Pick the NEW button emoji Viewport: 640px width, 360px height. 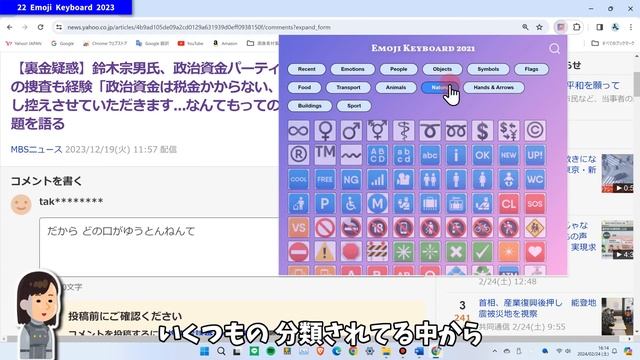pyautogui.click(x=509, y=155)
